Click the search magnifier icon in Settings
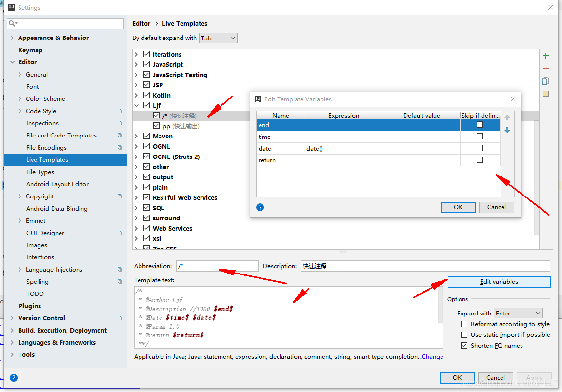This screenshot has width=562, height=392. coord(13,23)
